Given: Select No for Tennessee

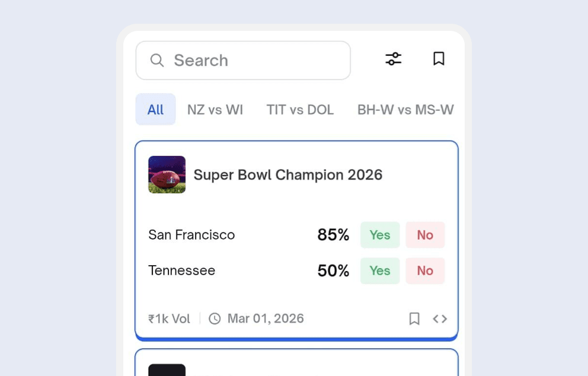Looking at the screenshot, I should click(425, 270).
